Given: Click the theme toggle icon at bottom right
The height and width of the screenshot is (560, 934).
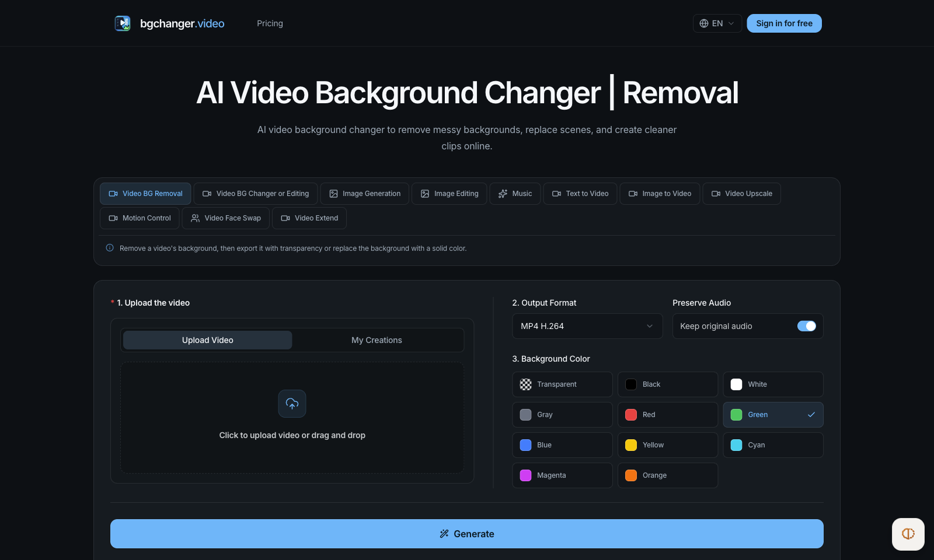Looking at the screenshot, I should (x=908, y=534).
